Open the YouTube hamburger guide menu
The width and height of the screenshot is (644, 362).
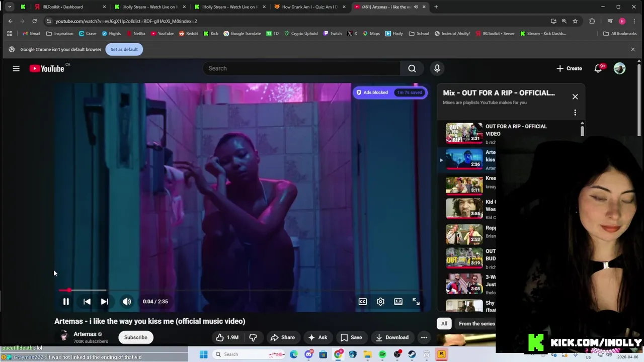click(x=16, y=68)
